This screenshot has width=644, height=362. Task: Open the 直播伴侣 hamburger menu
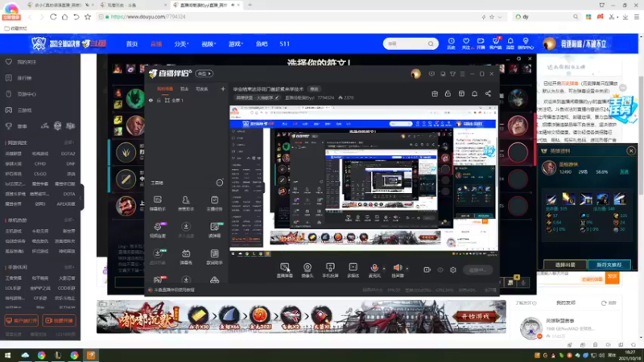tap(462, 74)
